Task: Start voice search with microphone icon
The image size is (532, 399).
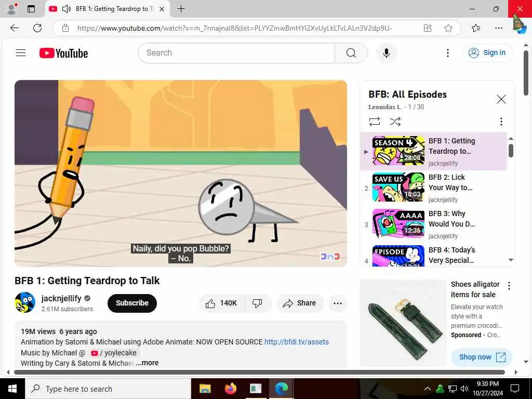Action: pyautogui.click(x=386, y=53)
